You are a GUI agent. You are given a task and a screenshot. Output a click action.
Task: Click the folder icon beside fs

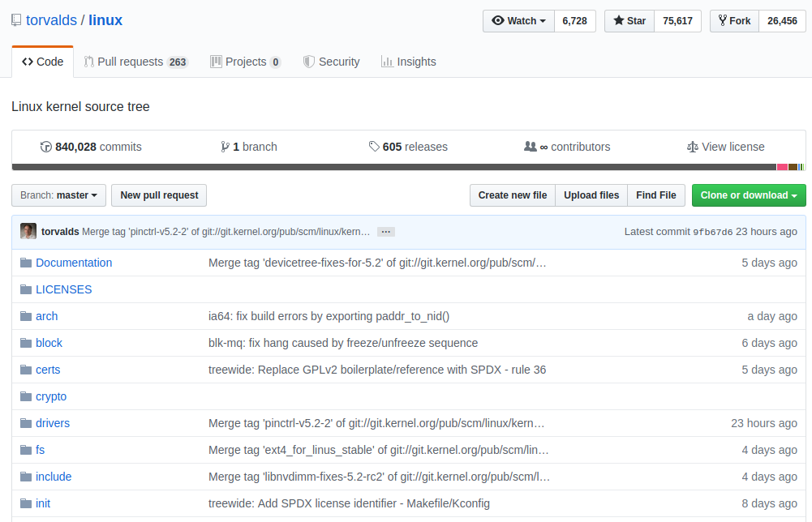(x=26, y=450)
